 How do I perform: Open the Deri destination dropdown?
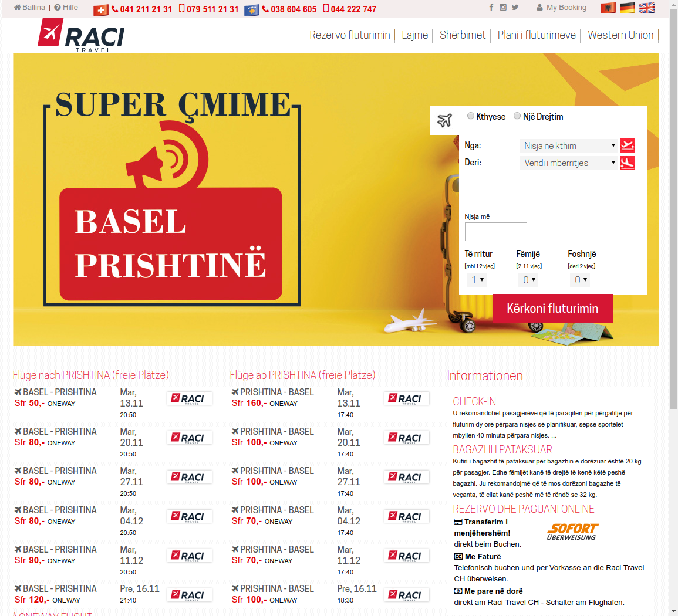[x=568, y=163]
